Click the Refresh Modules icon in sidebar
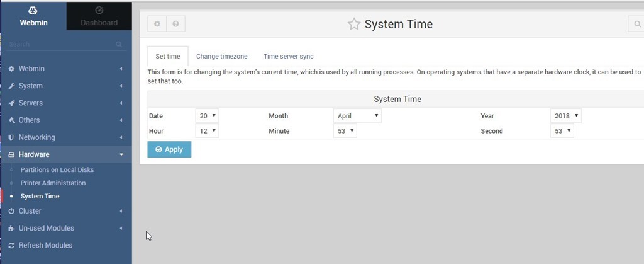This screenshot has width=644, height=264. tap(11, 246)
